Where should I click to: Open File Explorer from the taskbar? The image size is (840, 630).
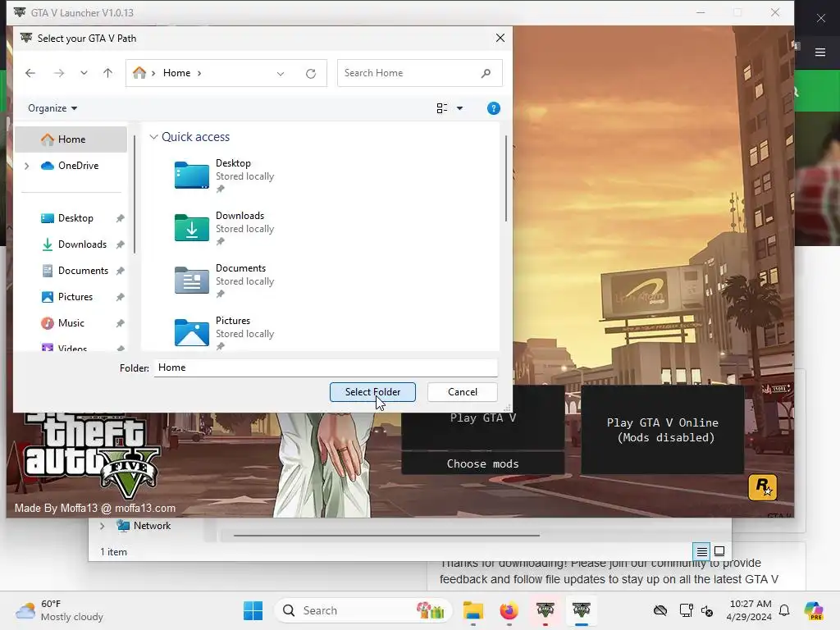point(473,610)
